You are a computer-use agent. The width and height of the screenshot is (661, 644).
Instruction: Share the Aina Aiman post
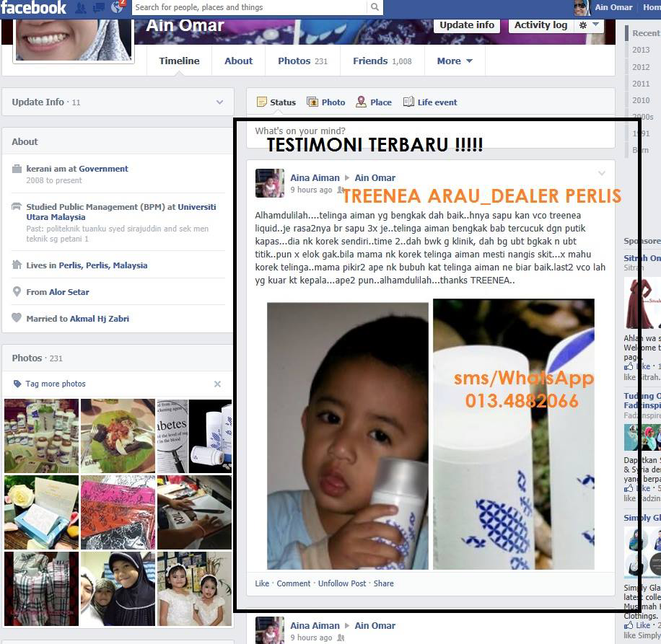pyautogui.click(x=383, y=583)
